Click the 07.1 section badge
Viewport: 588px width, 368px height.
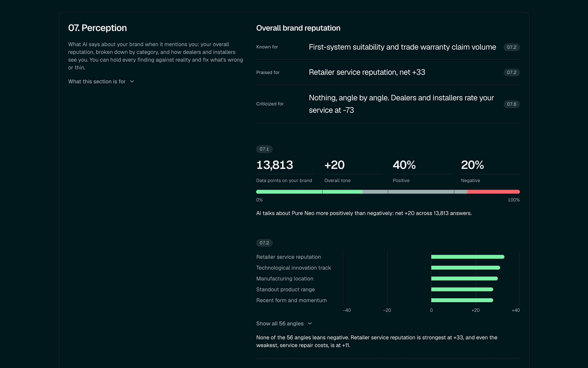(x=264, y=149)
